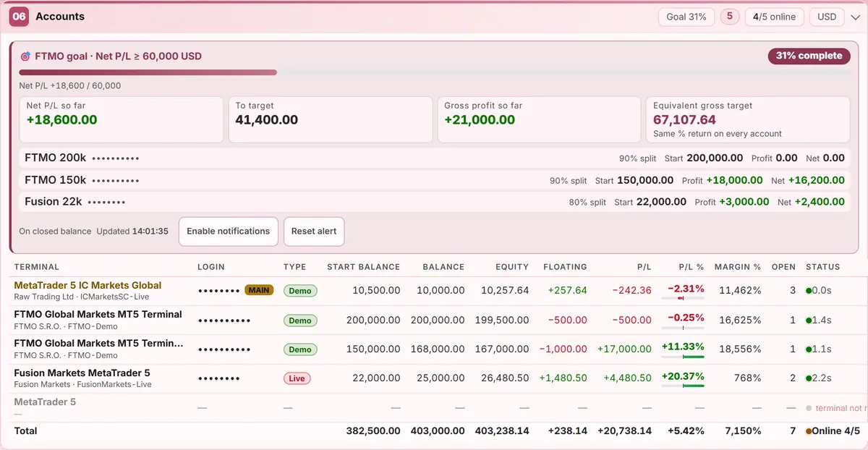The width and height of the screenshot is (868, 450).
Task: Click the FTMO goal progress bar
Action: click(434, 72)
